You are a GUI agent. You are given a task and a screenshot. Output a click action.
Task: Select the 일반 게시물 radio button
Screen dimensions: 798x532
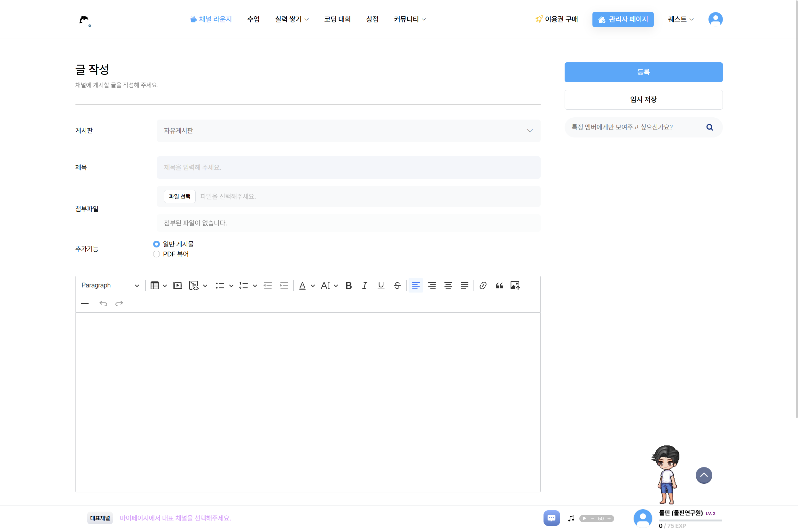[156, 244]
